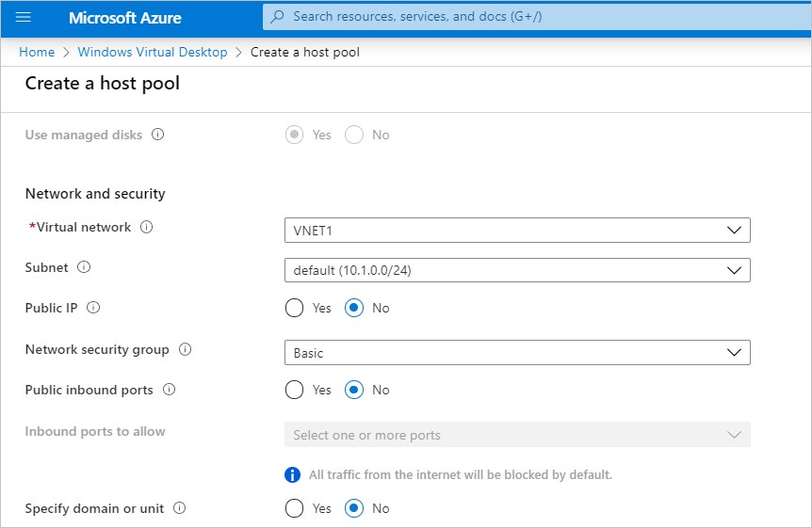Go to Windows Virtual Desktop breadcrumb
This screenshot has height=528, width=812.
tap(153, 53)
